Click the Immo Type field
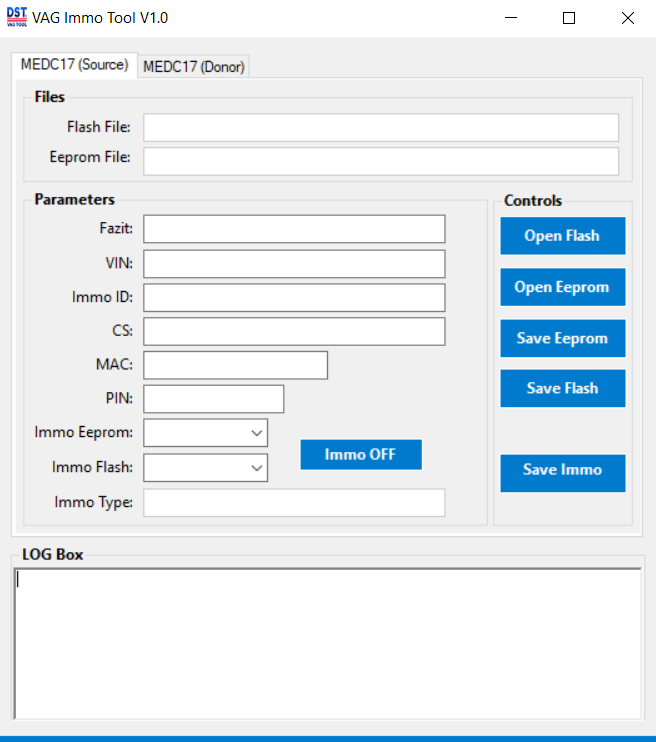656x742 pixels. tap(294, 503)
